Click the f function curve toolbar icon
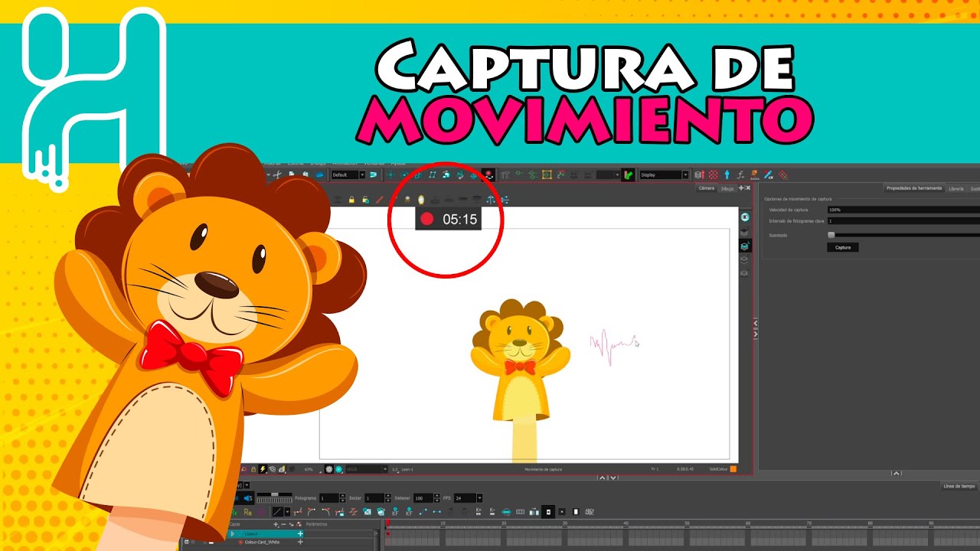Screen dimensions: 980x551 pyautogui.click(x=740, y=174)
